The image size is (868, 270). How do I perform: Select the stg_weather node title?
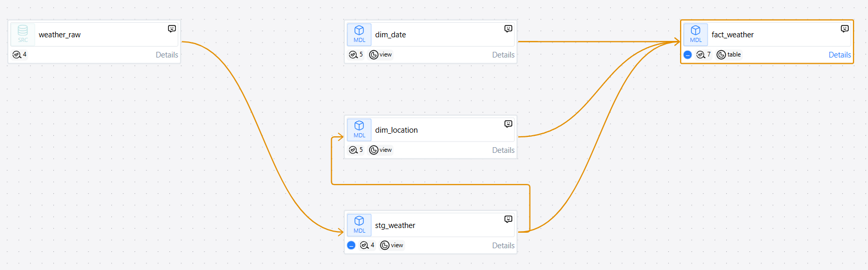click(395, 225)
